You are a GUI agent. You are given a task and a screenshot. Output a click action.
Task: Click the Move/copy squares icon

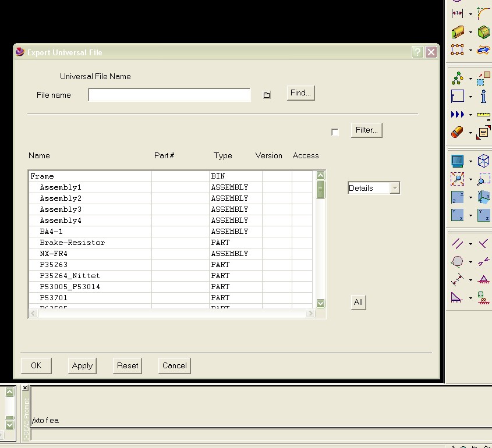tap(483, 79)
